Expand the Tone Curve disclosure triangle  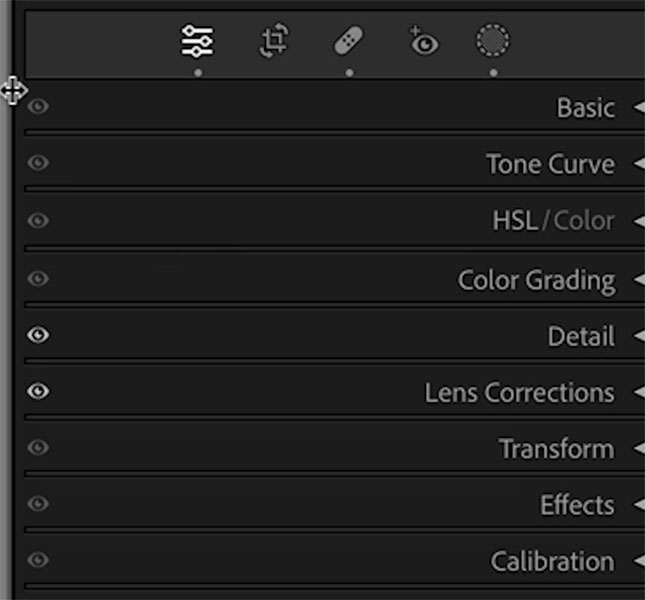[x=639, y=164]
